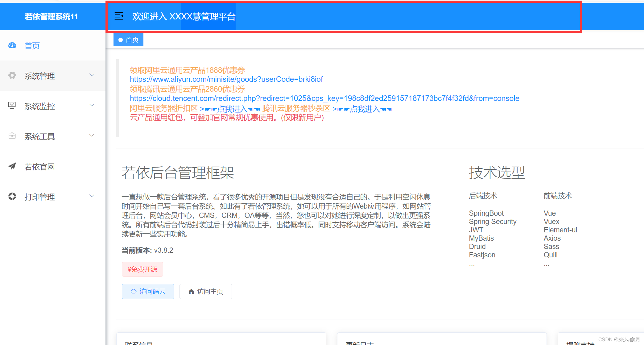
Task: Click the cloud icon in 访问码云
Action: click(134, 291)
